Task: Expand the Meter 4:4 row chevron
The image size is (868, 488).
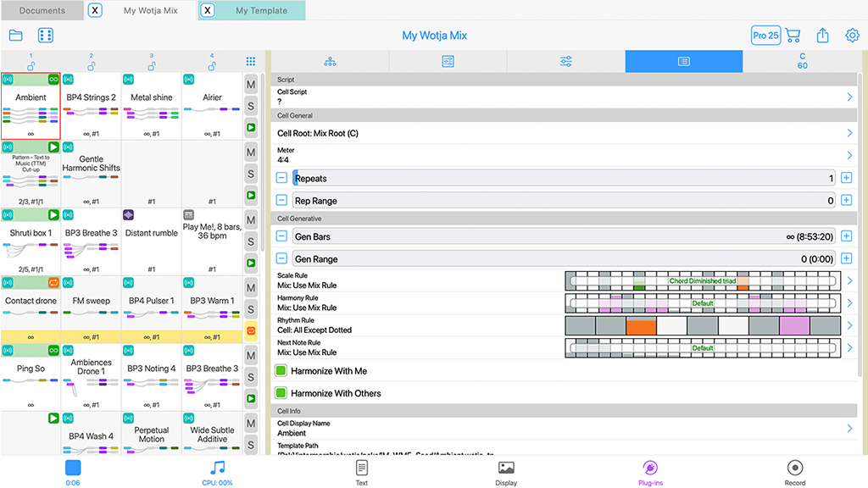Action: [x=849, y=155]
